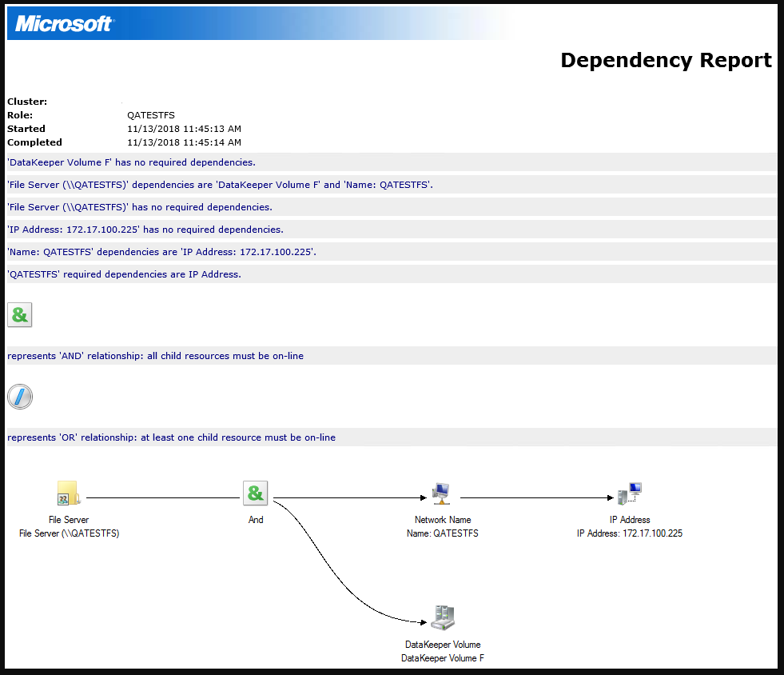Click the Microsoft logo in header
The width and height of the screenshot is (784, 675).
[x=65, y=23]
